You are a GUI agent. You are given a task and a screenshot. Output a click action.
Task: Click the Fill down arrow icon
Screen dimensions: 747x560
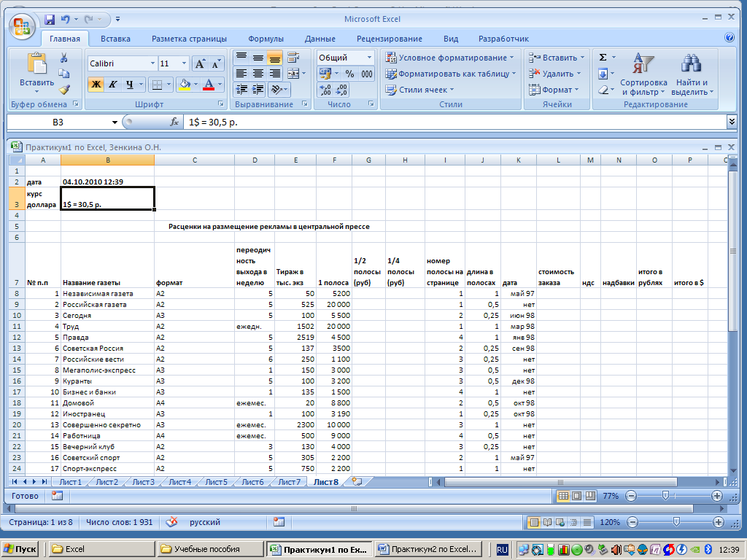pyautogui.click(x=603, y=74)
